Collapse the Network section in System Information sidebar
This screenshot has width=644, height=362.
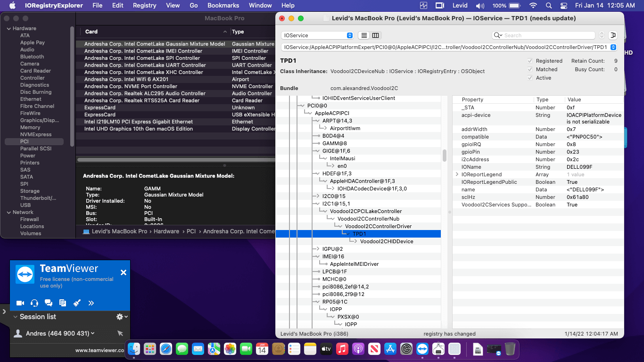tap(8, 212)
